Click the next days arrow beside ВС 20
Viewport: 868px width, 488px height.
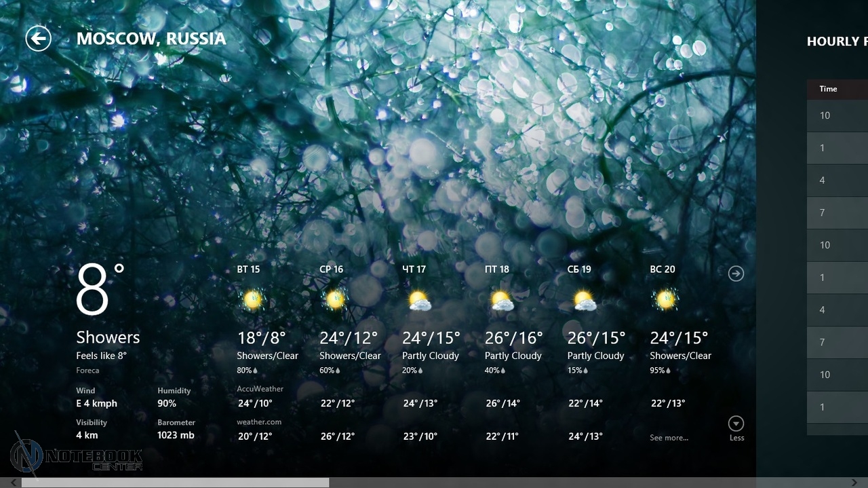(x=736, y=274)
